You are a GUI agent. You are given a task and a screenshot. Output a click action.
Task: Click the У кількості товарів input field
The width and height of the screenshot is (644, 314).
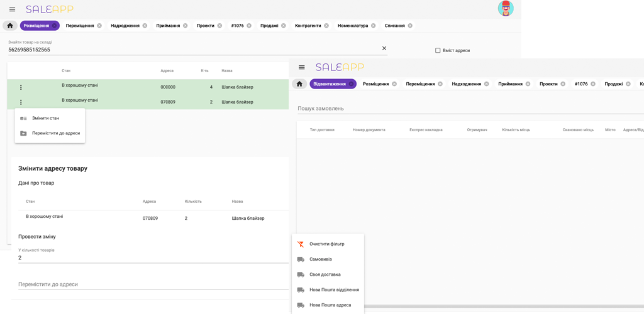153,258
